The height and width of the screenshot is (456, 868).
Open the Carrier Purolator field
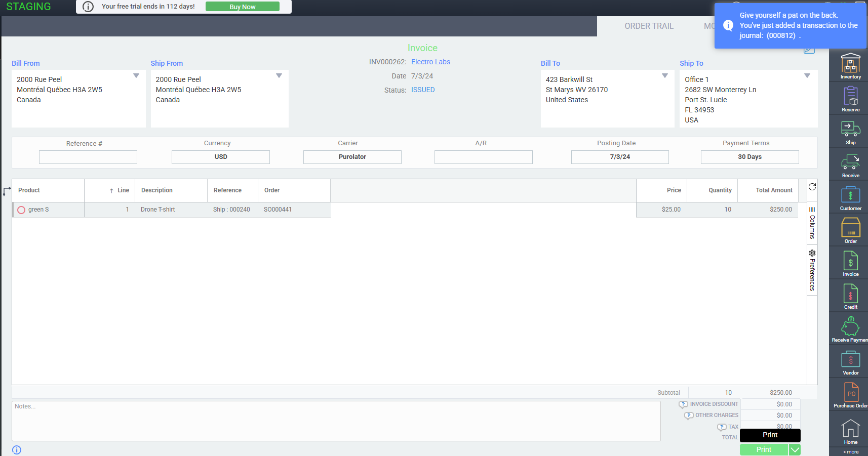pyautogui.click(x=352, y=157)
